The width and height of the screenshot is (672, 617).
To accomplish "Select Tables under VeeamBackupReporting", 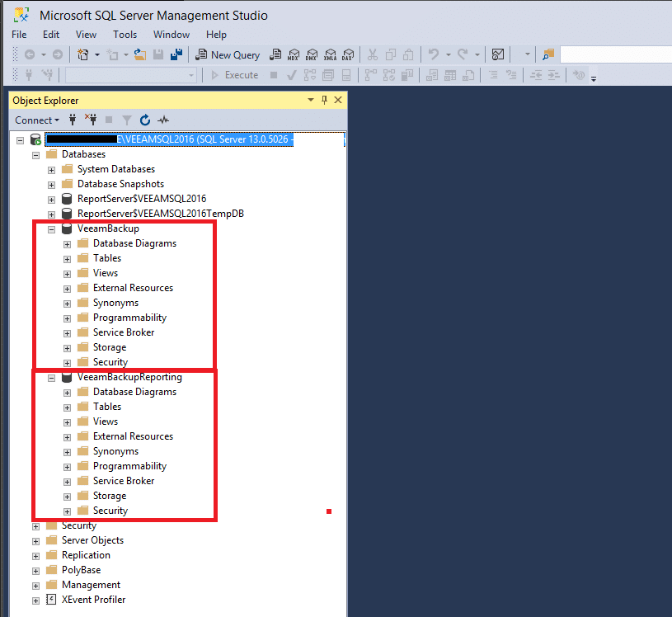I will coord(107,407).
